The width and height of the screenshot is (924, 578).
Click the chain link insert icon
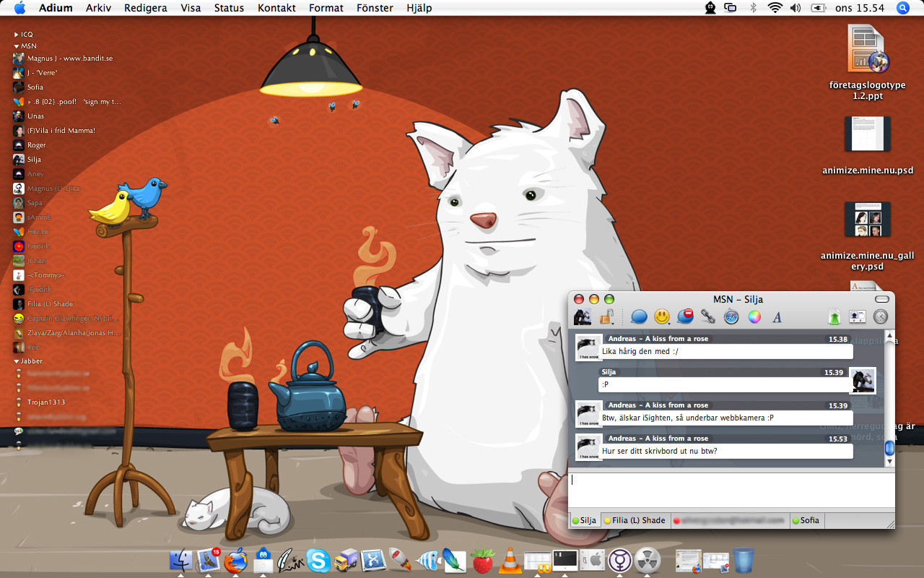708,316
